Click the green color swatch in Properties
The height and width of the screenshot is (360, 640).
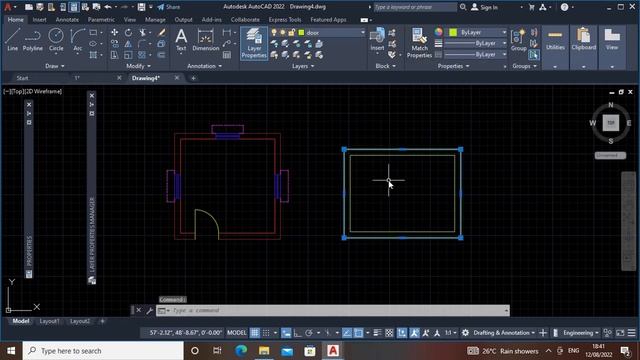(453, 32)
